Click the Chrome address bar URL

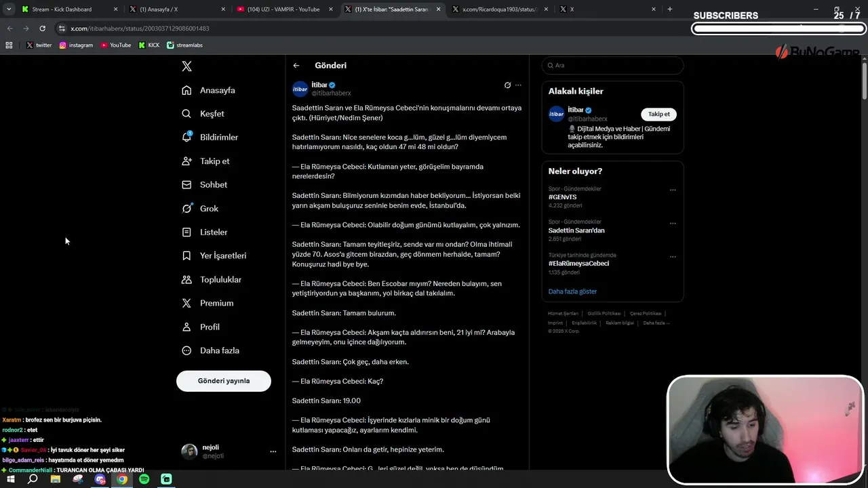(x=140, y=28)
